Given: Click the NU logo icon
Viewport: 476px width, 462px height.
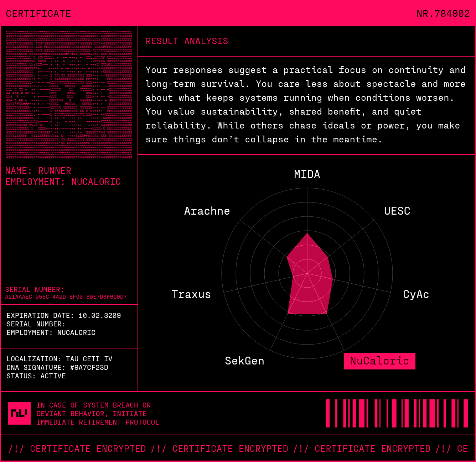Looking at the screenshot, I should pyautogui.click(x=19, y=413).
